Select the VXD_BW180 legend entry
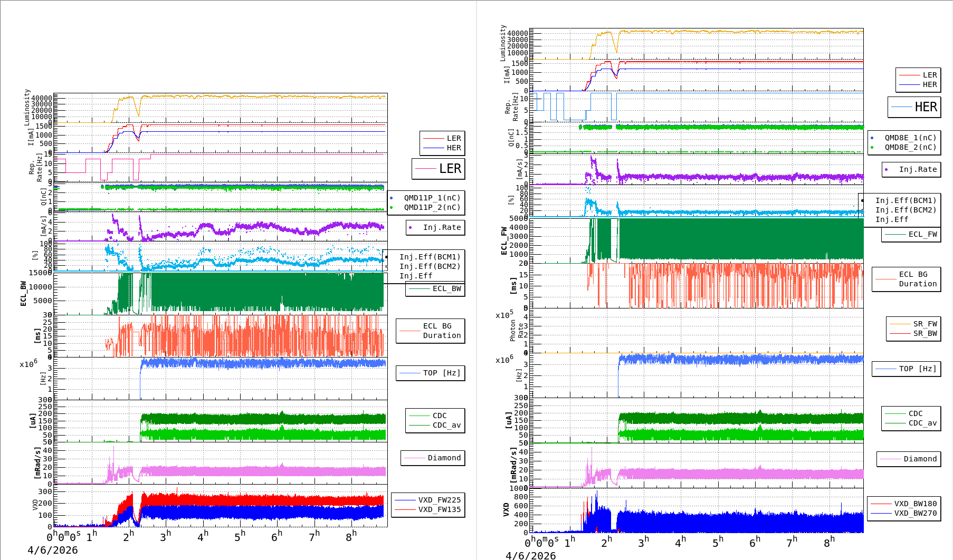 tap(904, 504)
